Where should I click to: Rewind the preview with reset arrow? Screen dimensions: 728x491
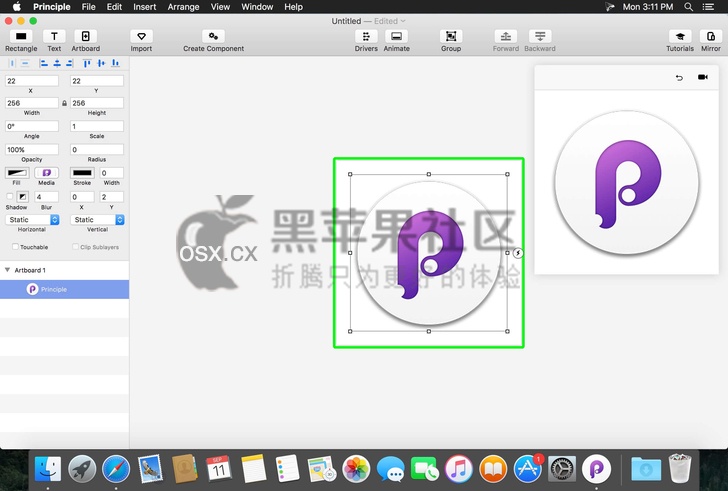679,78
